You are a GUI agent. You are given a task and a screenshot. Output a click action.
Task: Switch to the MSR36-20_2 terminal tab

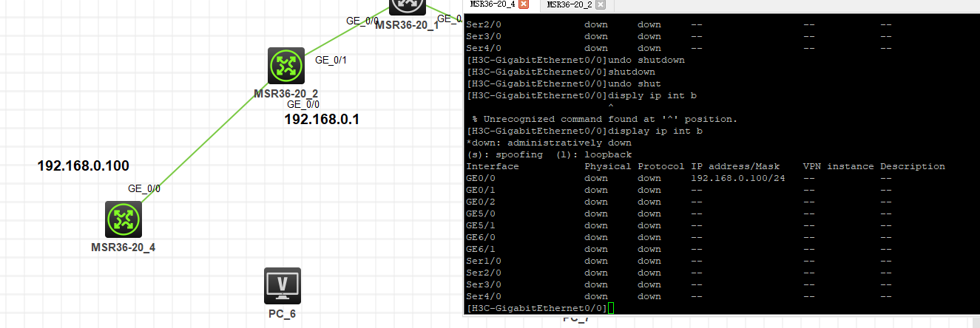[x=570, y=4]
